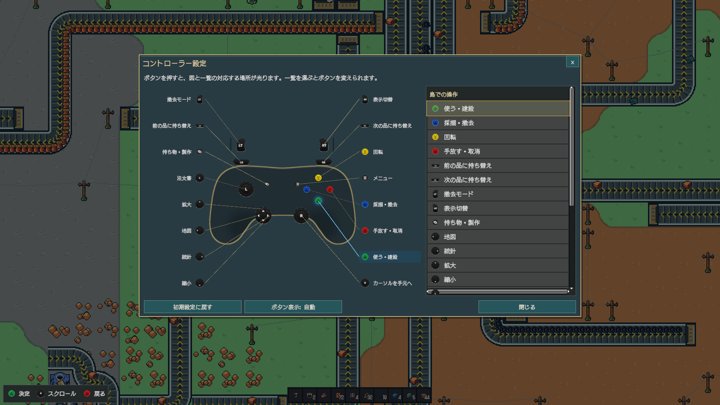This screenshot has width=720, height=405.
Task: Click green icon beside highlighted 使う・建設 diagram label
Action: tap(365, 257)
